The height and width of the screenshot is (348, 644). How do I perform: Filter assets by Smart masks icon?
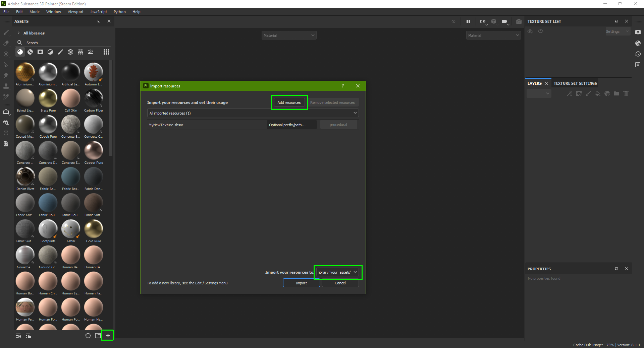click(40, 52)
